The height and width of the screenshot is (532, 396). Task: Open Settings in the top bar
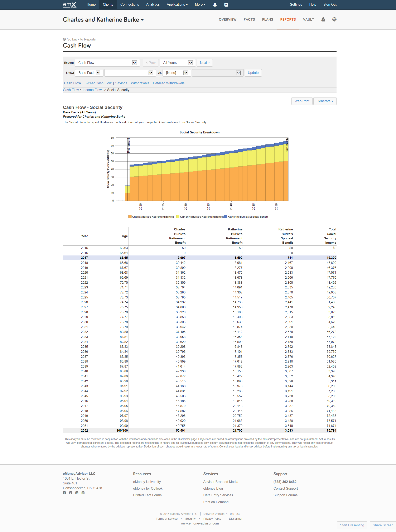tap(296, 5)
